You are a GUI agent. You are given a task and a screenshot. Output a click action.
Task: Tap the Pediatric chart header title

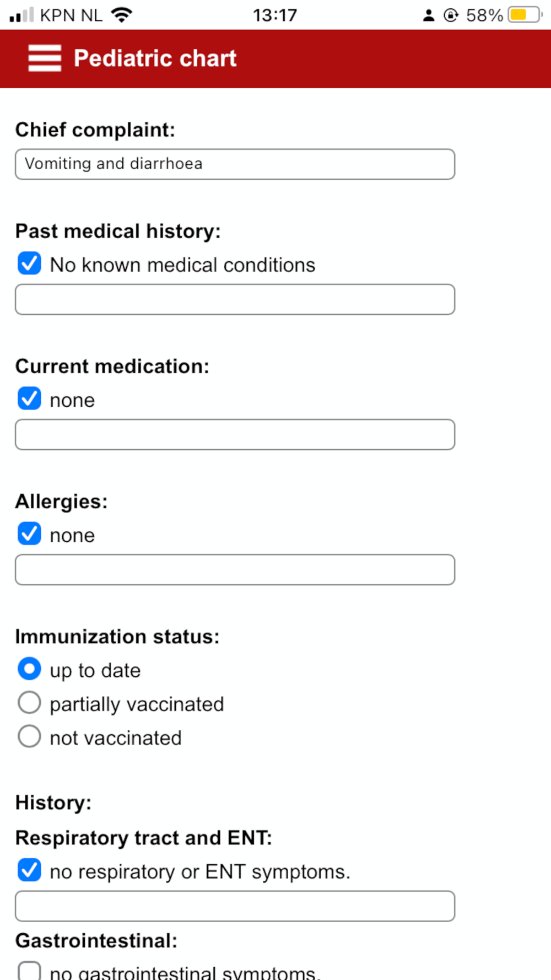coord(155,58)
